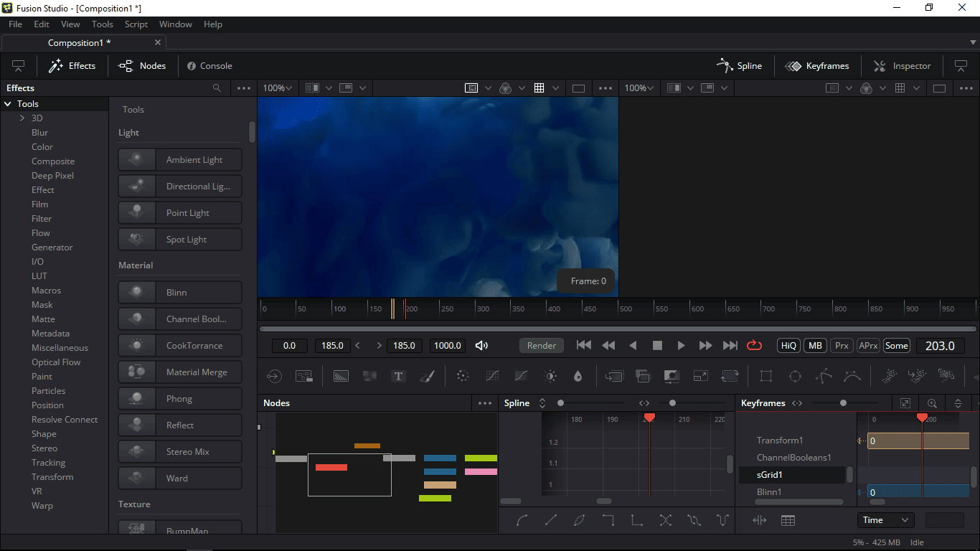Viewport: 980px width, 551px height.
Task: Open the grid options dropdown in left viewer
Action: click(x=555, y=88)
